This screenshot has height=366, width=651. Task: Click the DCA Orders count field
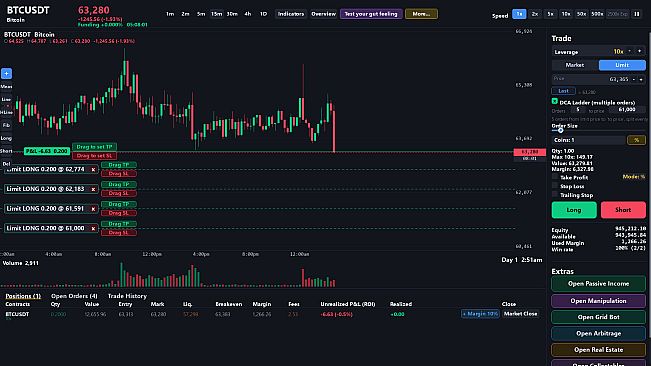tap(578, 110)
